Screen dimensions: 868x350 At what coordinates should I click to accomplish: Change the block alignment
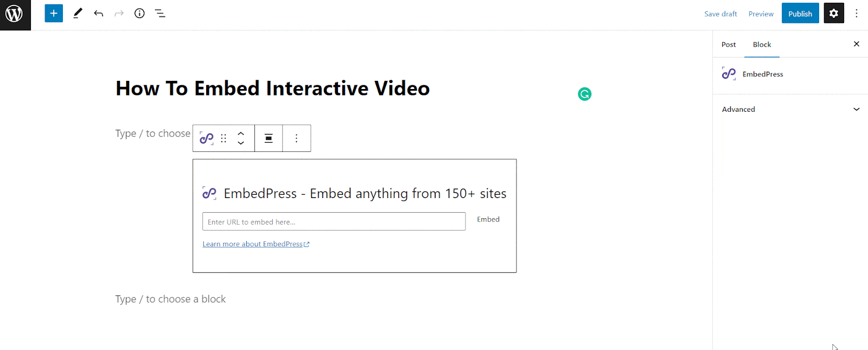(269, 138)
